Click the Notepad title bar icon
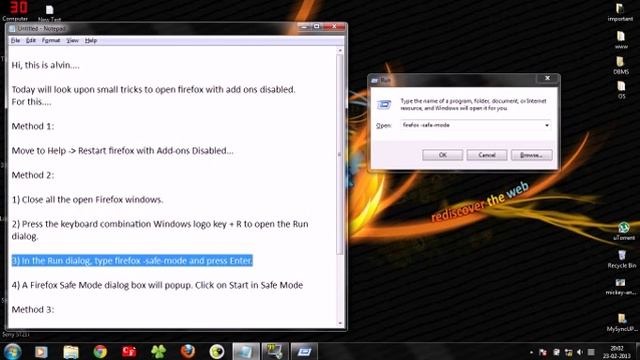 coord(12,29)
